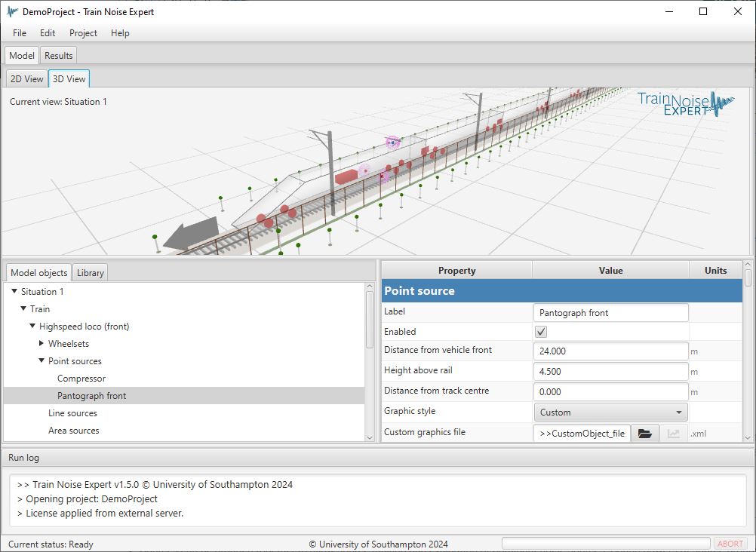Select Area sources tree item
Viewport: 756px width, 552px height.
(x=73, y=431)
